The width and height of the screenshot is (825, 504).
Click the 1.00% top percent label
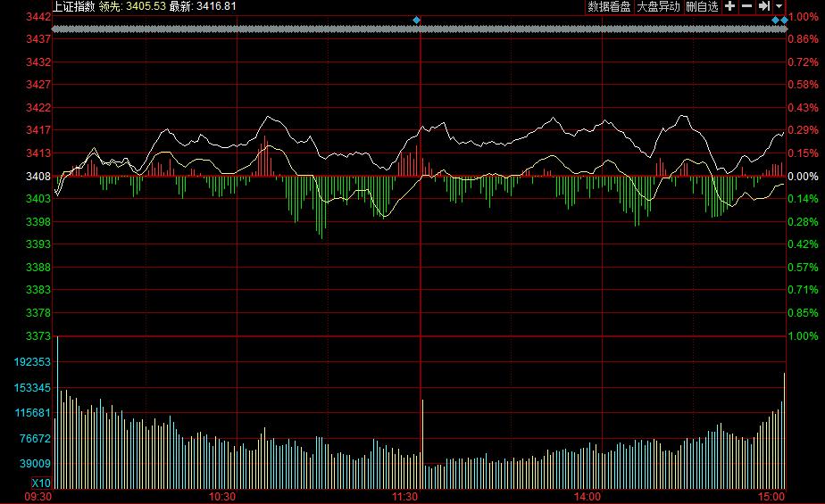804,17
